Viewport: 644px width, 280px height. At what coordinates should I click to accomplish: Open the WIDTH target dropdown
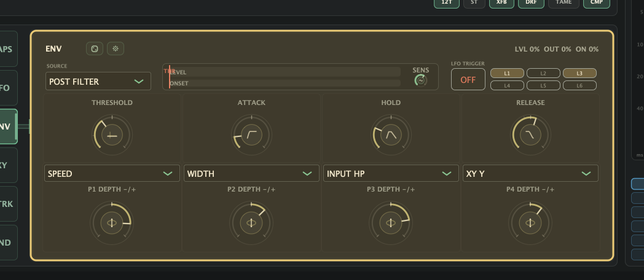tap(251, 173)
